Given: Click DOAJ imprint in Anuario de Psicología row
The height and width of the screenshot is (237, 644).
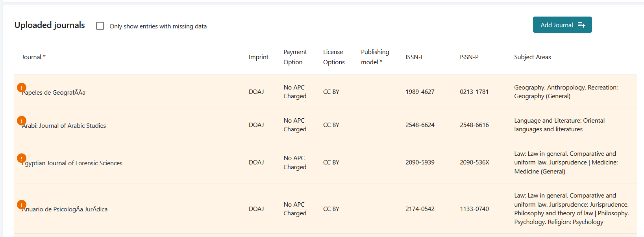Looking at the screenshot, I should pos(256,209).
